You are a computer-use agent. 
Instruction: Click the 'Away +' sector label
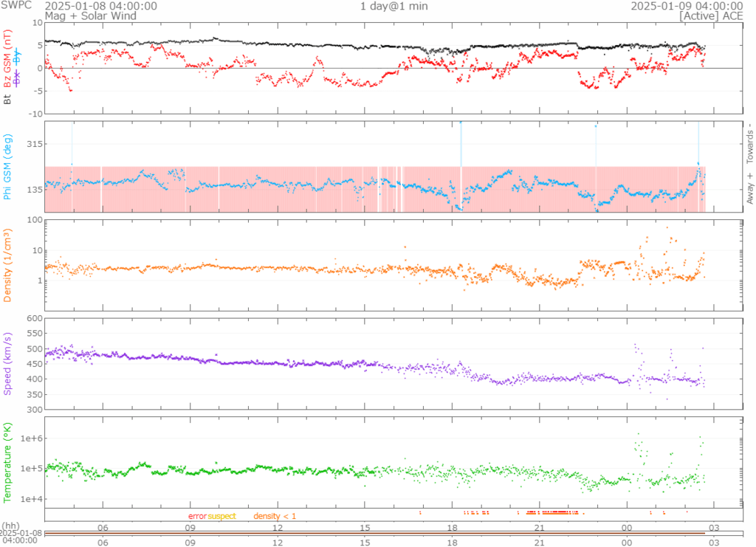click(750, 188)
